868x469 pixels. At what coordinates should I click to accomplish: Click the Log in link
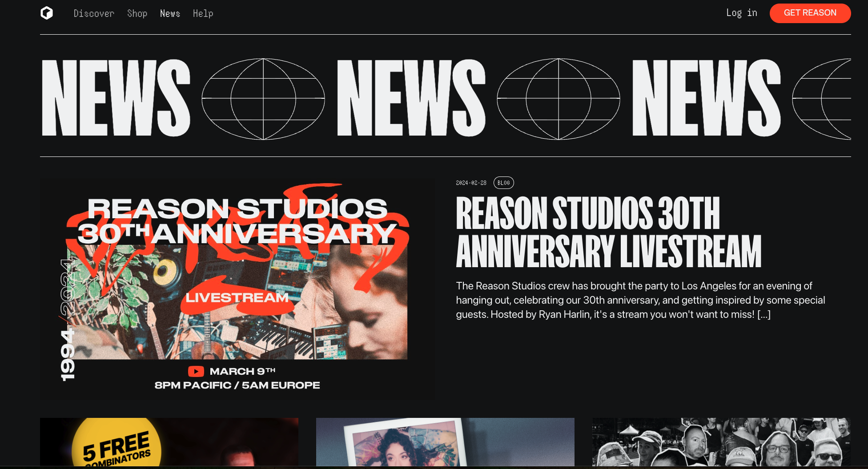pyautogui.click(x=741, y=13)
